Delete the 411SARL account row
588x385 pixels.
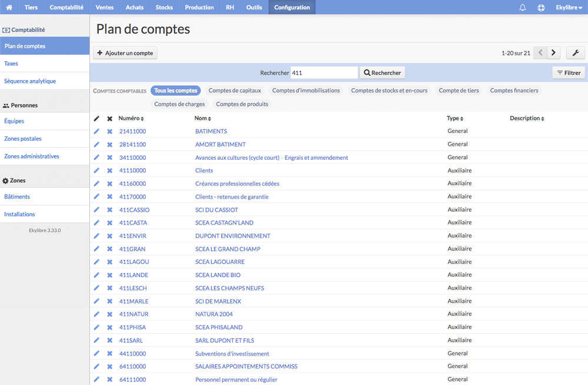pyautogui.click(x=109, y=340)
